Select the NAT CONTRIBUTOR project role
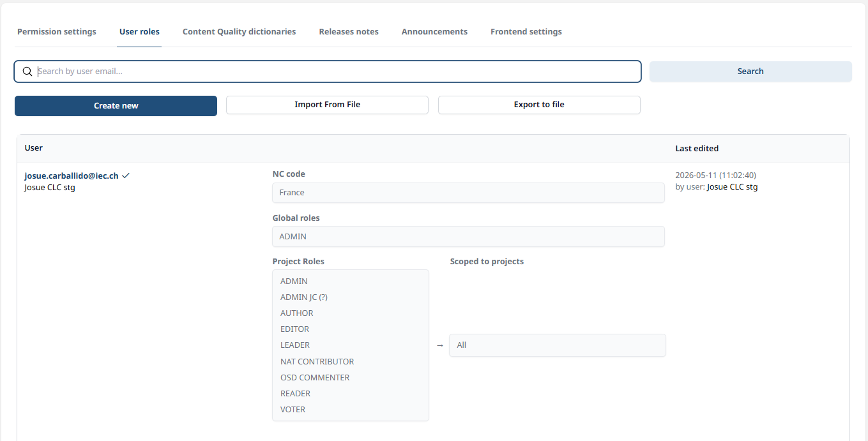This screenshot has height=441, width=868. click(317, 362)
